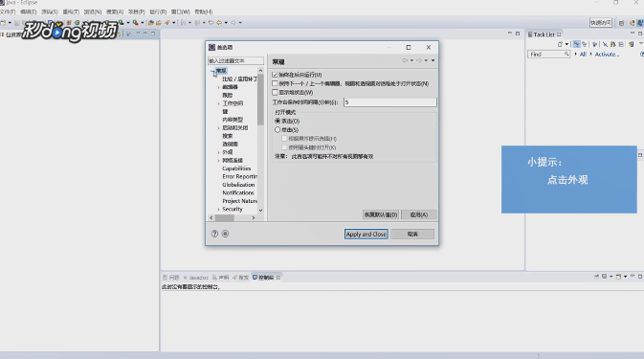Click the Collapse All icon in Task List

(621, 44)
